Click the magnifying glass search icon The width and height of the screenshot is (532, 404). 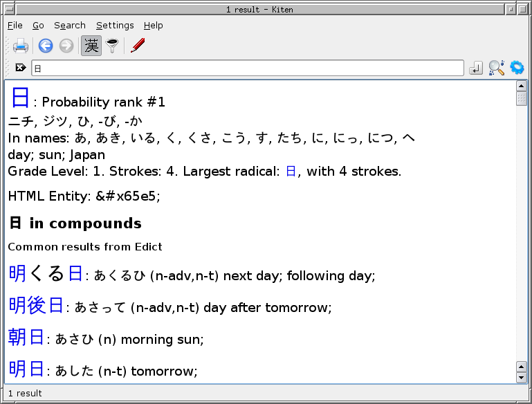tap(497, 68)
